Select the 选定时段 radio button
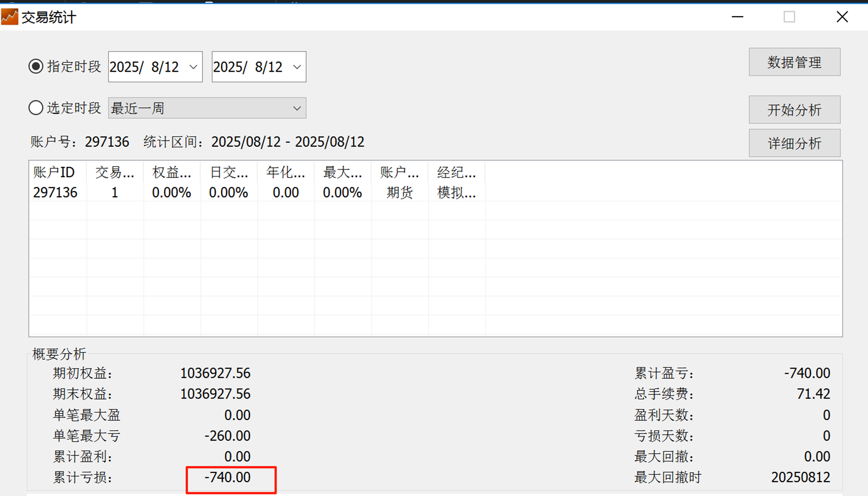 point(36,108)
